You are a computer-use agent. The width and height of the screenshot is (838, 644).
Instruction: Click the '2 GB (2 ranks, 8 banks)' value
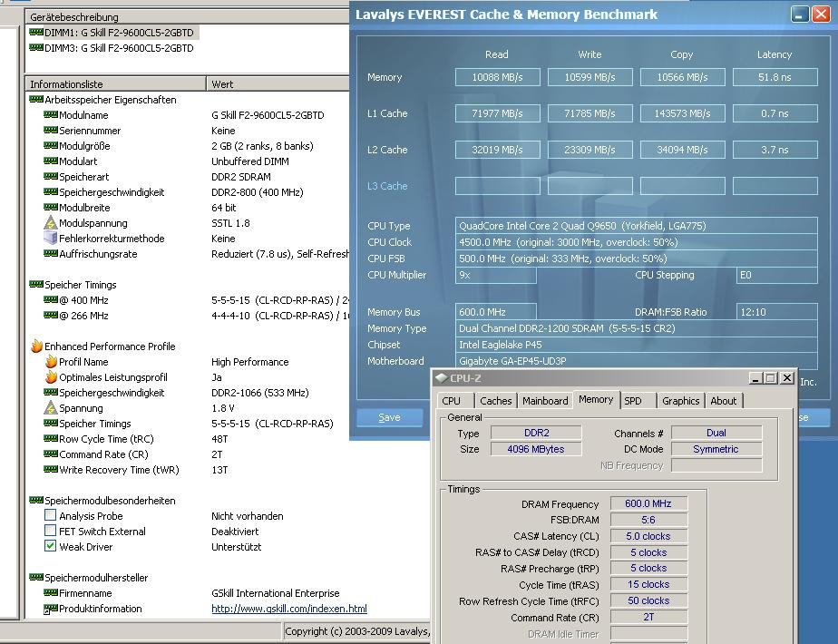262,146
